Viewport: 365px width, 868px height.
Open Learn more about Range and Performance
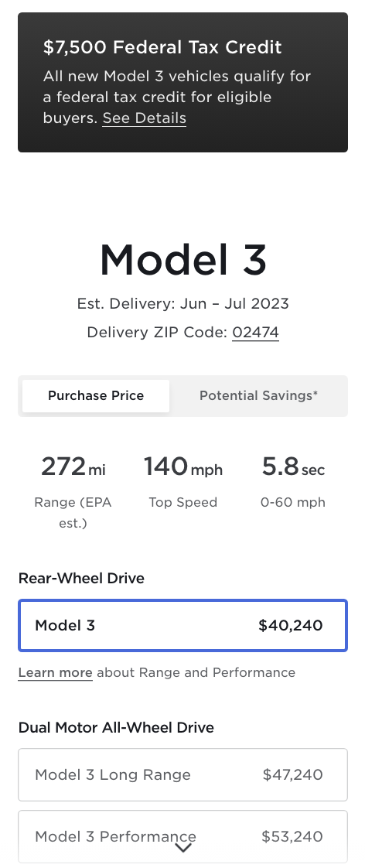coord(56,672)
